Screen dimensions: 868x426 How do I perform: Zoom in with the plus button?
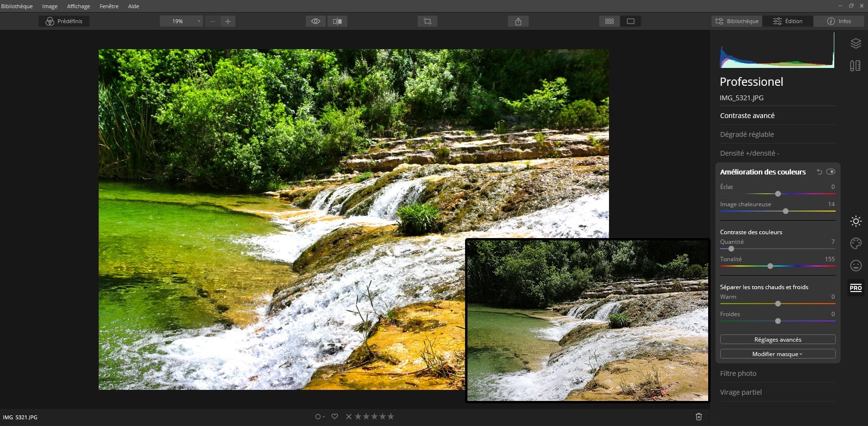[x=228, y=21]
